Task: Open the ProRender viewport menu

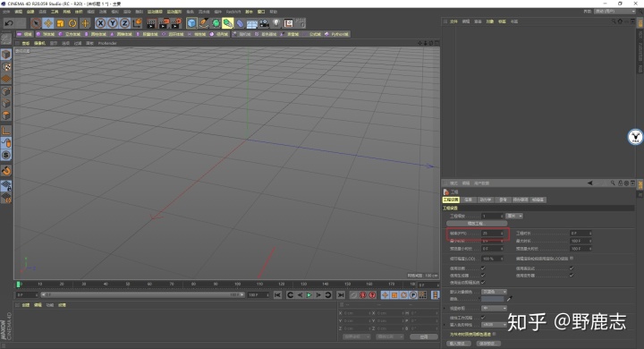Action: (107, 43)
